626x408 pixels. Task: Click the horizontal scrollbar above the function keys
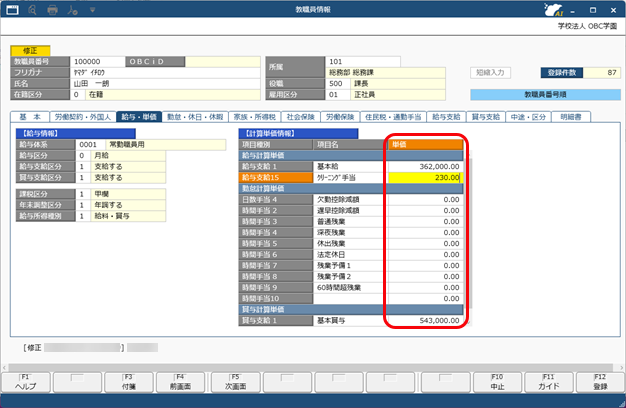(x=313, y=367)
